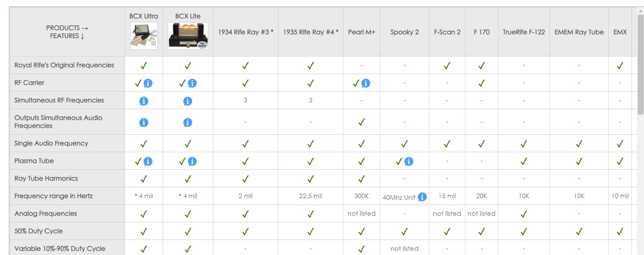Click the '* 4 mil' value under BCX Ultra
Screen dimensions: 644x255
point(144,196)
